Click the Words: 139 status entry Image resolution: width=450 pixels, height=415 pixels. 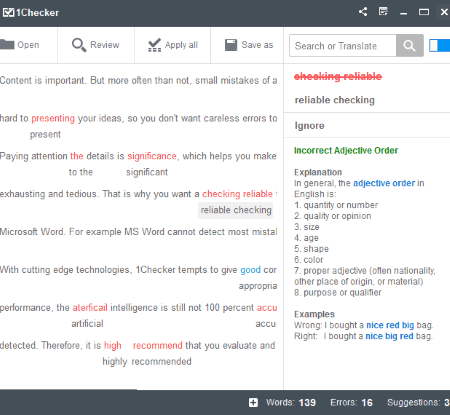tap(291, 403)
